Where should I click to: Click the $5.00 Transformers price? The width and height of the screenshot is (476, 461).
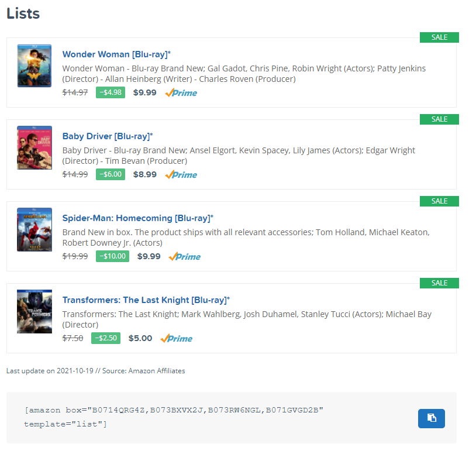(140, 338)
